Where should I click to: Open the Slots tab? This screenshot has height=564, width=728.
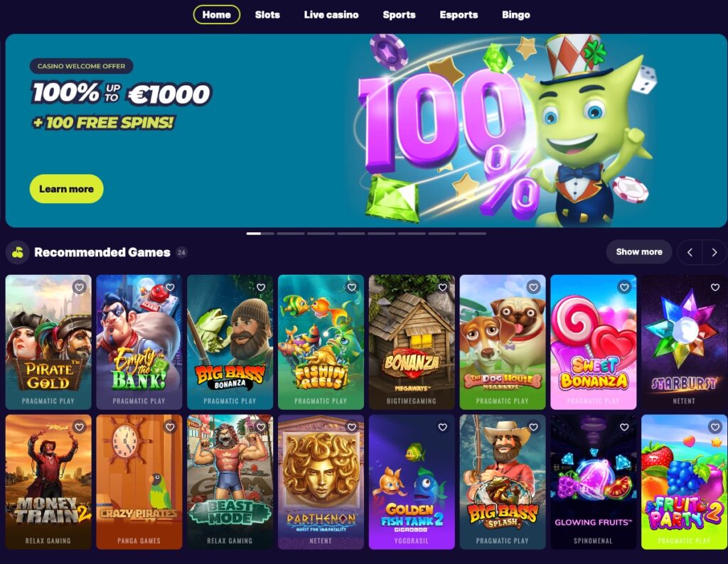[x=267, y=15]
